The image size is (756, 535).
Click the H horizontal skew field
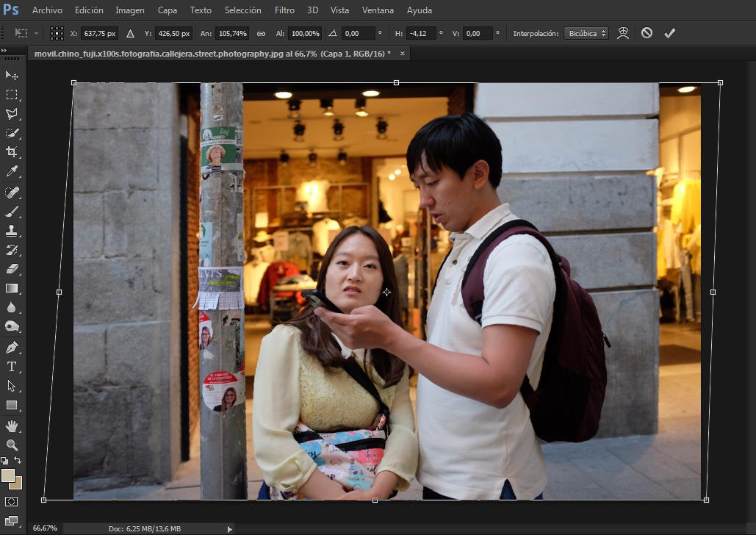coord(421,33)
